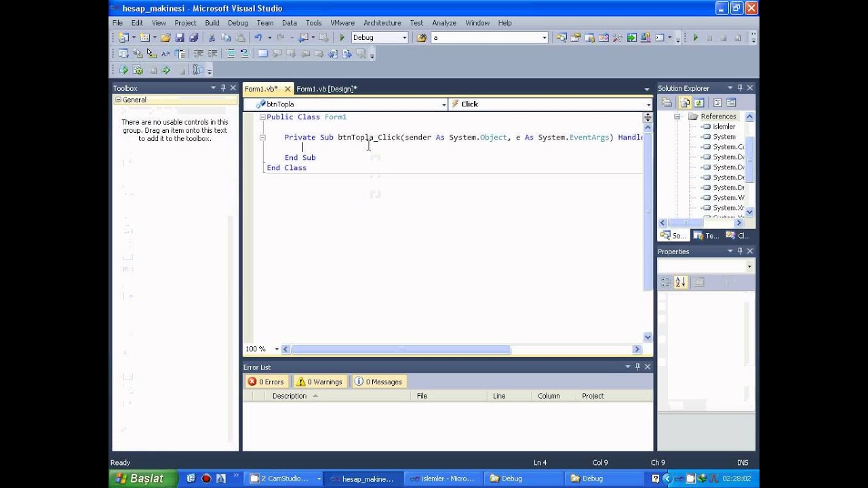
Task: Click the find combo box containing 'a'
Action: pyautogui.click(x=490, y=38)
